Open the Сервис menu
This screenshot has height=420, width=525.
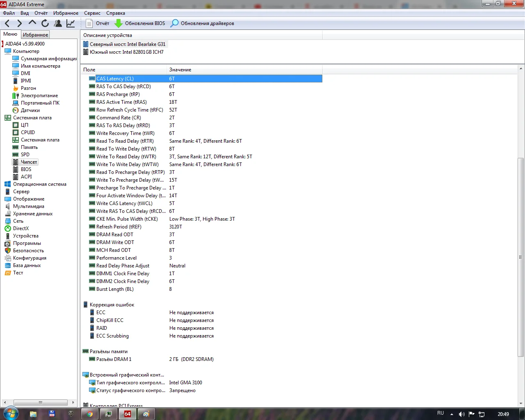[x=92, y=13]
